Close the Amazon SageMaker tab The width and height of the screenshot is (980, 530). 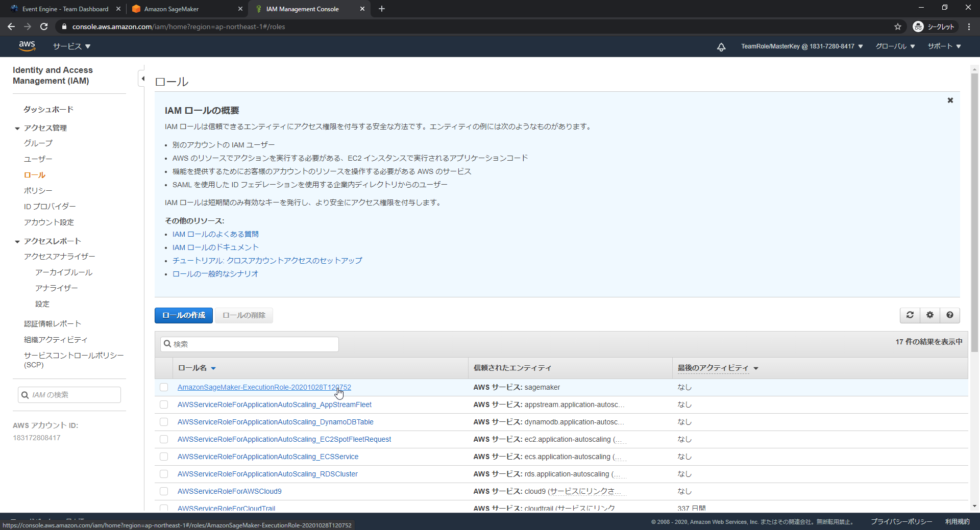pyautogui.click(x=240, y=9)
